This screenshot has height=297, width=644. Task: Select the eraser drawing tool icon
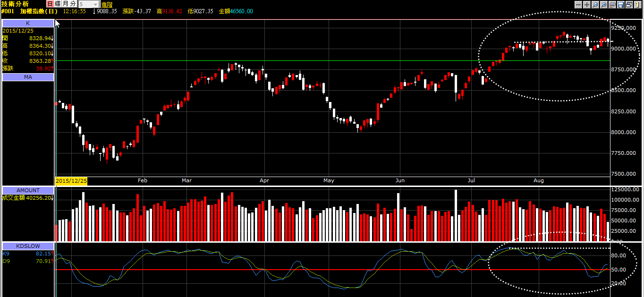point(612,4)
